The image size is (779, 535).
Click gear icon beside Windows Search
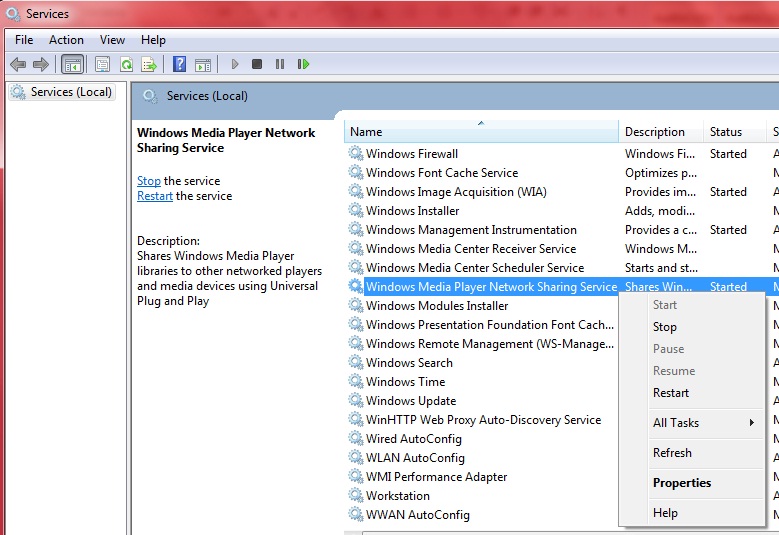[356, 362]
